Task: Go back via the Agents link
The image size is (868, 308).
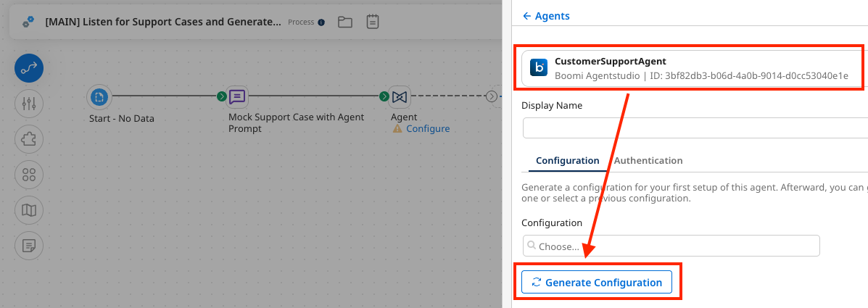Action: 546,16
